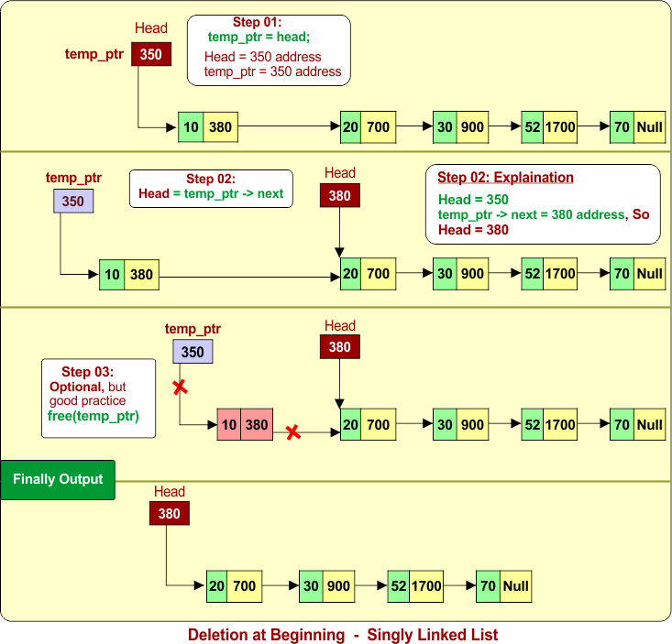Click the pink deleted node's 10 data cell
Screen dimensions: 672x644
(x=229, y=425)
